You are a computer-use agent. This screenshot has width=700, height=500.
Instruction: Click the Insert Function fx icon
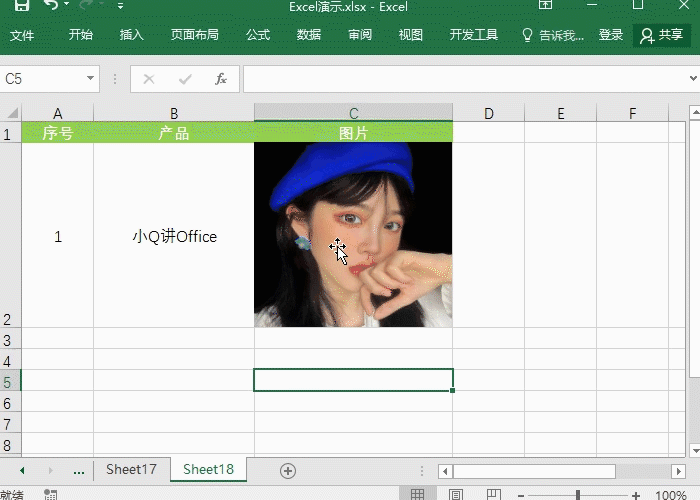[221, 79]
